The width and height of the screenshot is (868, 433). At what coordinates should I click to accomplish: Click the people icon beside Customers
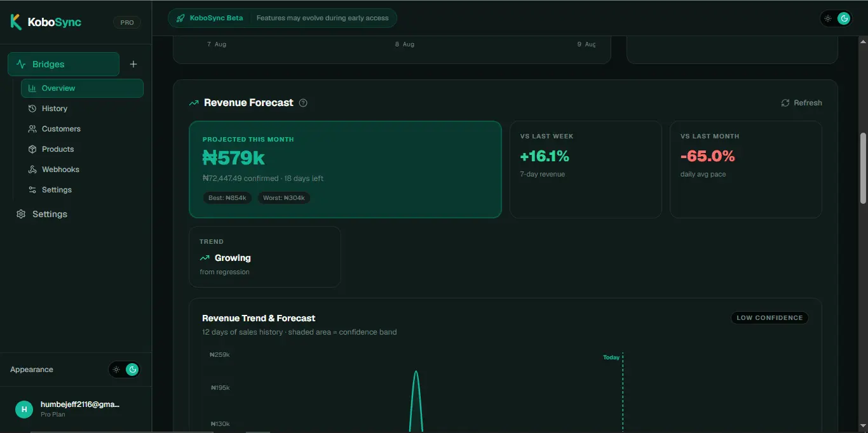pos(32,129)
